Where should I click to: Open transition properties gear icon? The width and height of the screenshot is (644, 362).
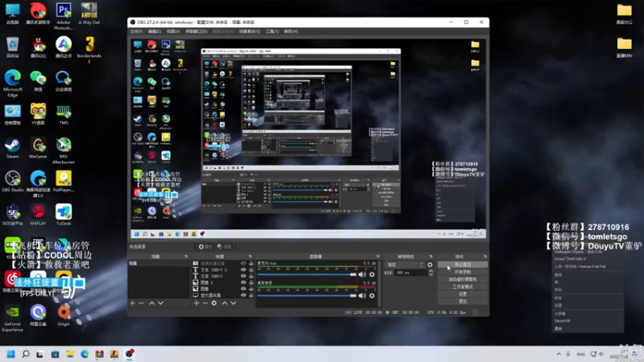pos(430,265)
